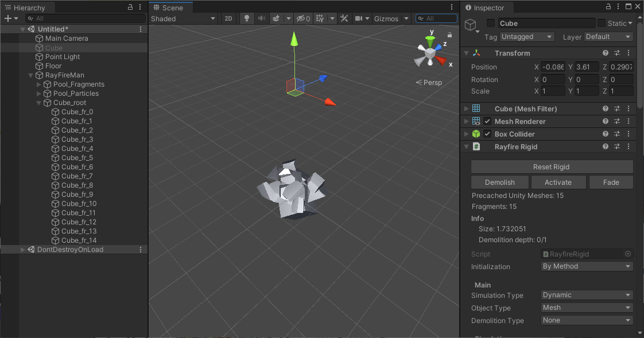Screen dimensions: 644x338
Task: Open Box Collider preset sliders icon
Action: [x=617, y=134]
